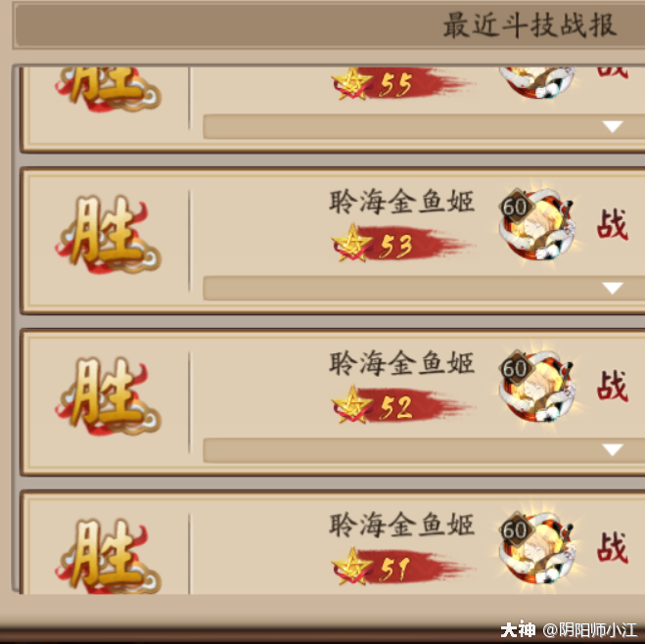Image resolution: width=645 pixels, height=644 pixels.
Task: Click the victory badge in the 52-star row
Action: pyautogui.click(x=108, y=396)
